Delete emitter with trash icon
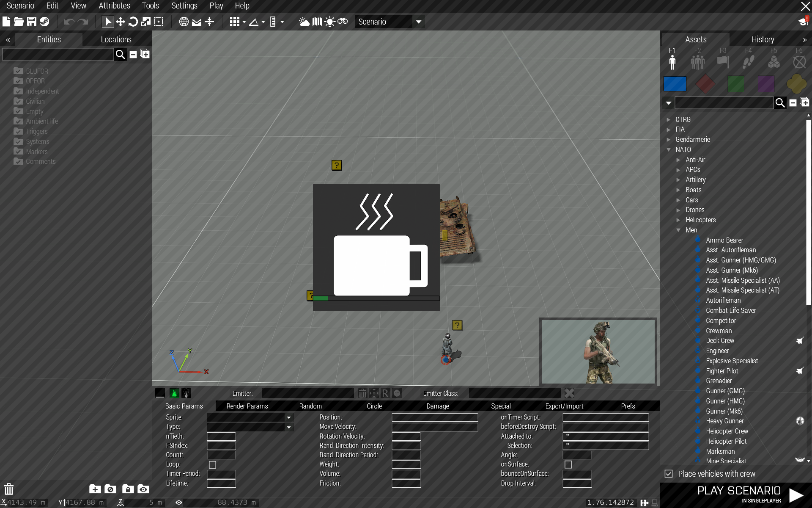The height and width of the screenshot is (508, 812). pos(362,393)
